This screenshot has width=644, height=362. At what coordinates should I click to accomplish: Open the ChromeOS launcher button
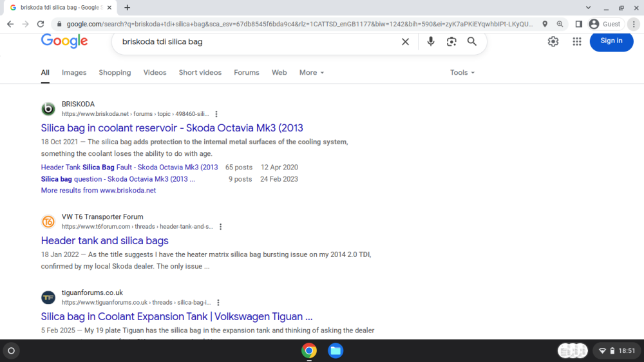click(12, 351)
